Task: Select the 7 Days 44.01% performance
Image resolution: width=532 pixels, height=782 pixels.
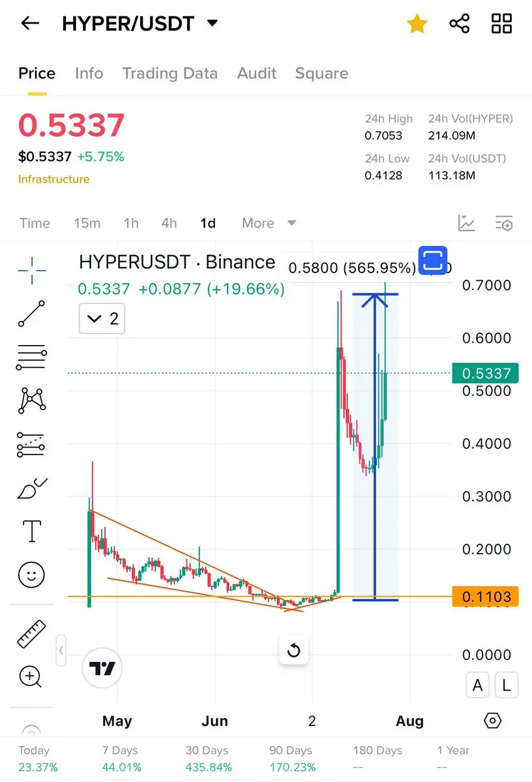Action: coord(122,759)
